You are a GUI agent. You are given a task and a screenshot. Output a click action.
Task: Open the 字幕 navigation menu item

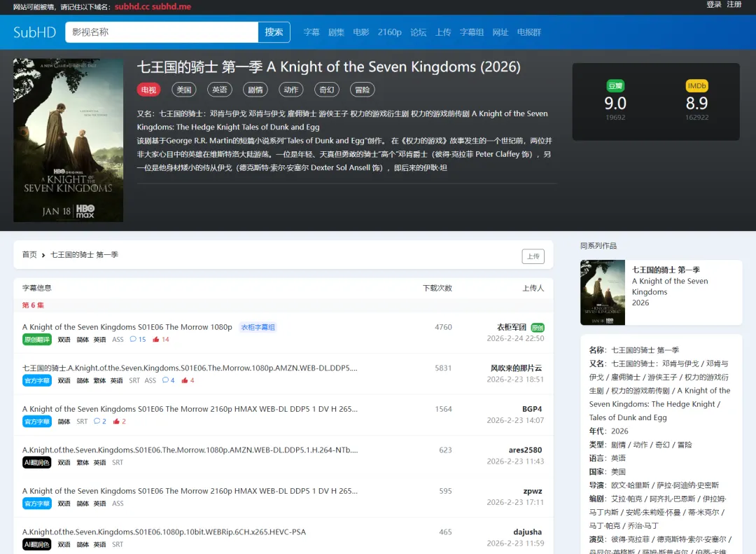pos(311,32)
